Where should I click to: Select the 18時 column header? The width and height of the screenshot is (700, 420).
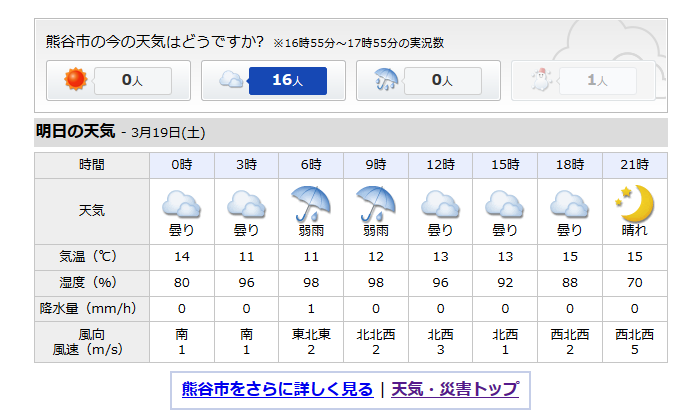(570, 165)
